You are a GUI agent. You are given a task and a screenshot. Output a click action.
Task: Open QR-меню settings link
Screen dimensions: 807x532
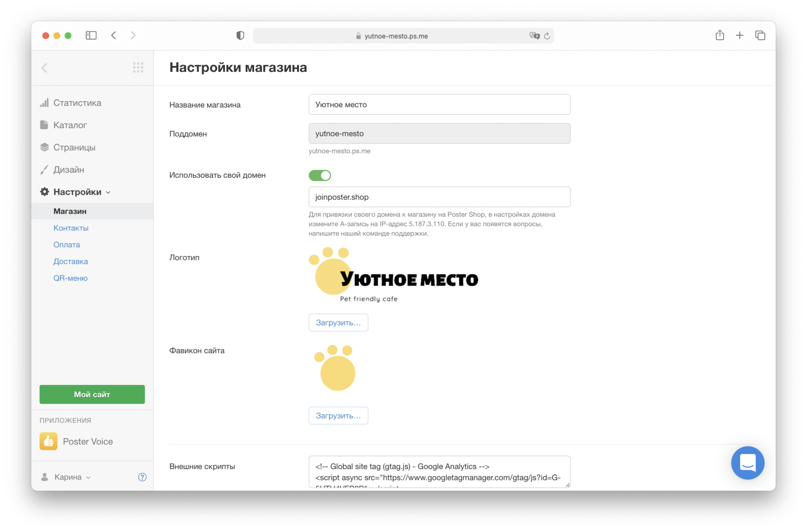(70, 278)
